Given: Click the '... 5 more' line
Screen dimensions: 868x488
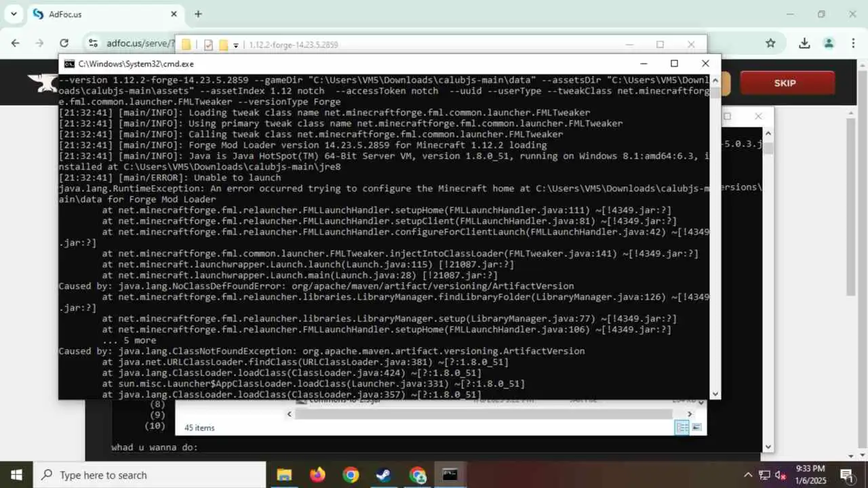Looking at the screenshot, I should coord(129,340).
